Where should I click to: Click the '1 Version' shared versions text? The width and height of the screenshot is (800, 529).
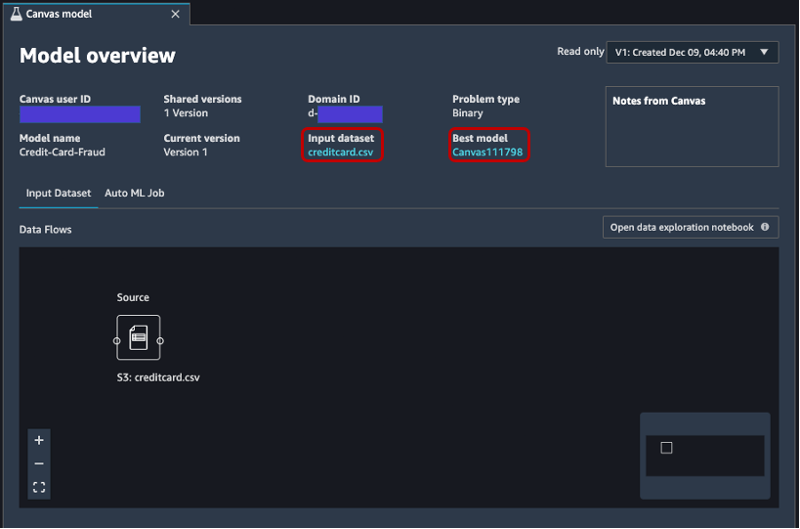point(186,113)
